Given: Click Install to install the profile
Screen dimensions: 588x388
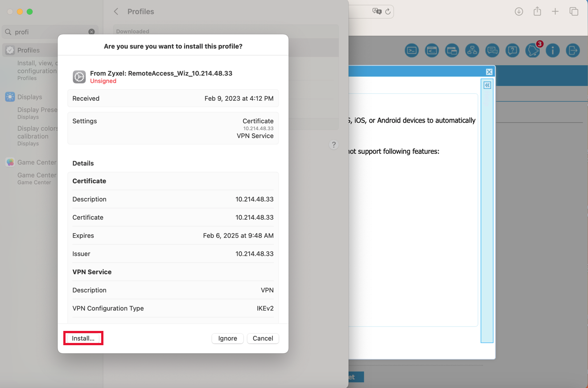Looking at the screenshot, I should (x=83, y=338).
